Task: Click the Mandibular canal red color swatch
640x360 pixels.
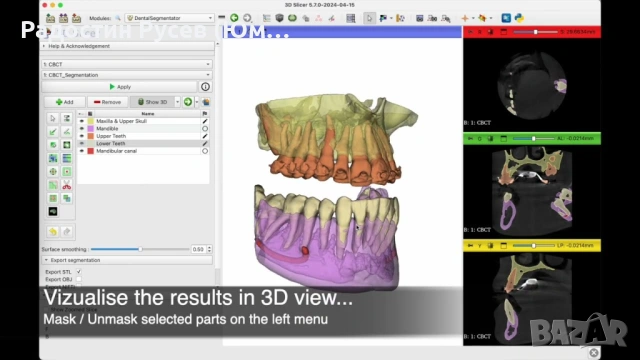Action: pyautogui.click(x=91, y=151)
